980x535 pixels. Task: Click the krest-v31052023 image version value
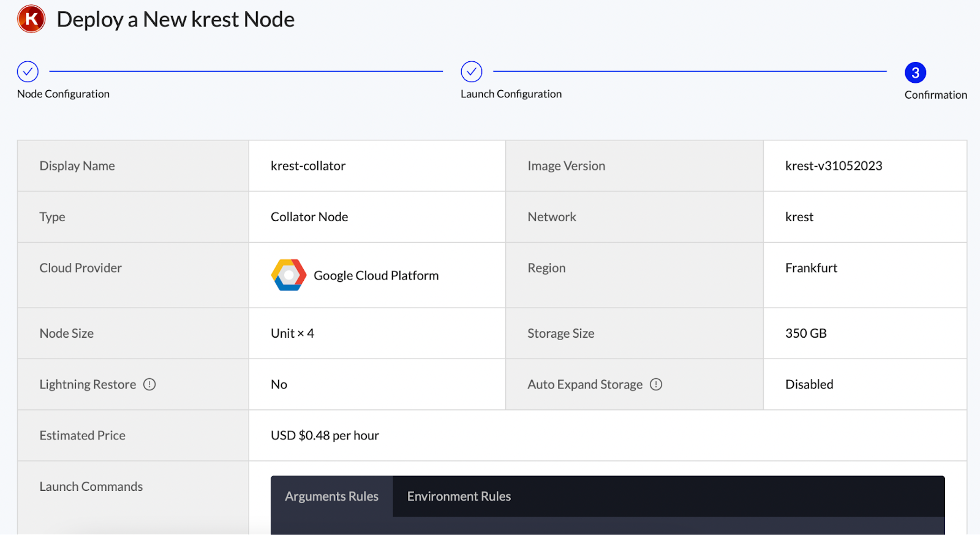click(834, 166)
